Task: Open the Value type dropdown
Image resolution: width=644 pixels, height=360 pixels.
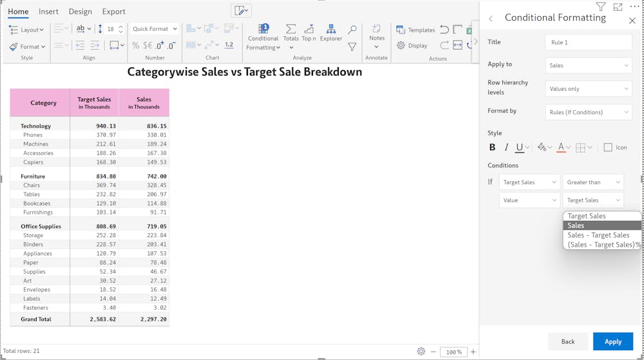Action: [x=529, y=200]
